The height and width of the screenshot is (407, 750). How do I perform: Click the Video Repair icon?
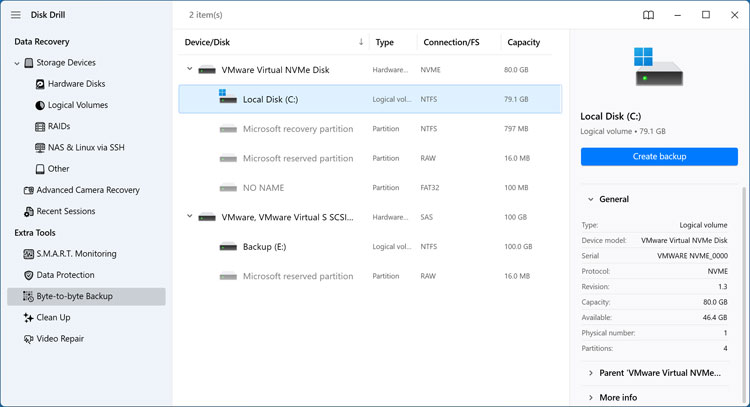coord(29,339)
